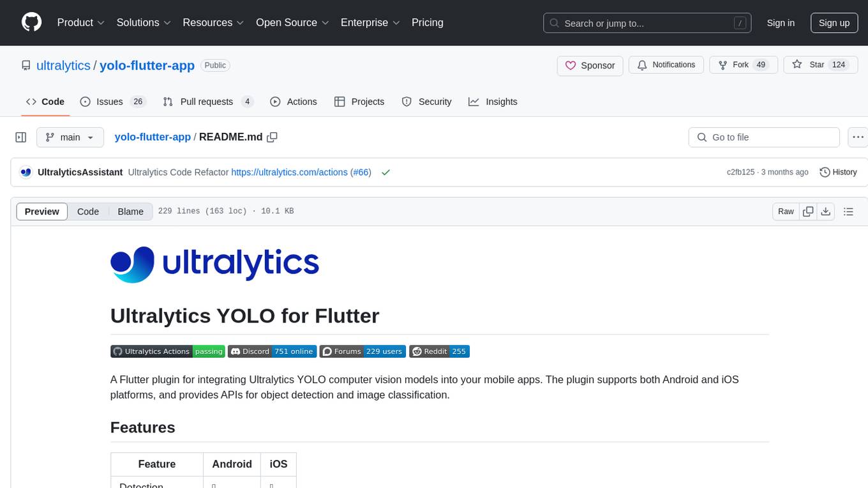
Task: Open the GitHub home logo
Action: click(x=31, y=22)
